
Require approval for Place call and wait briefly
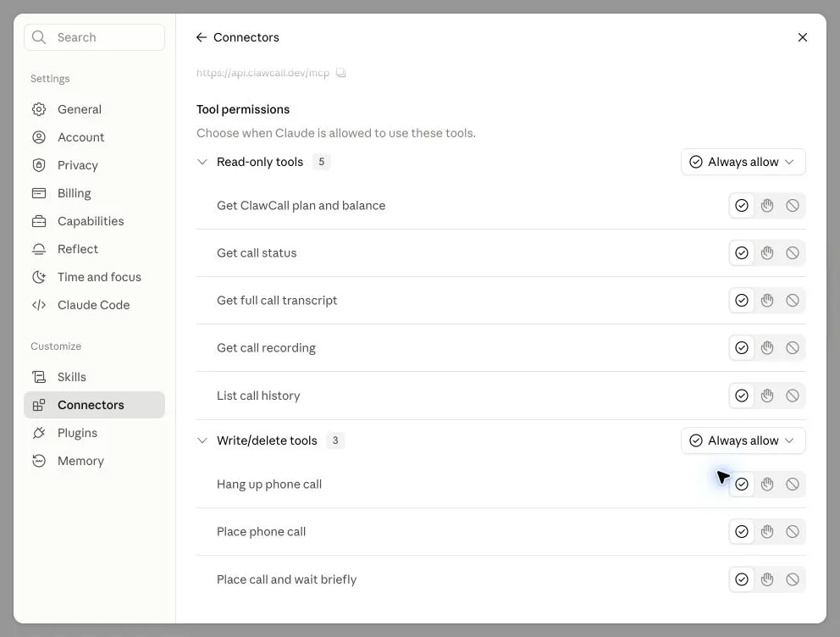coord(767,579)
